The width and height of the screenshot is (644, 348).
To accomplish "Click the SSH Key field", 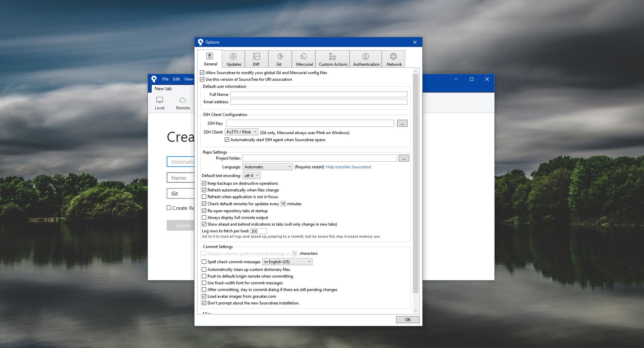I will pos(310,123).
